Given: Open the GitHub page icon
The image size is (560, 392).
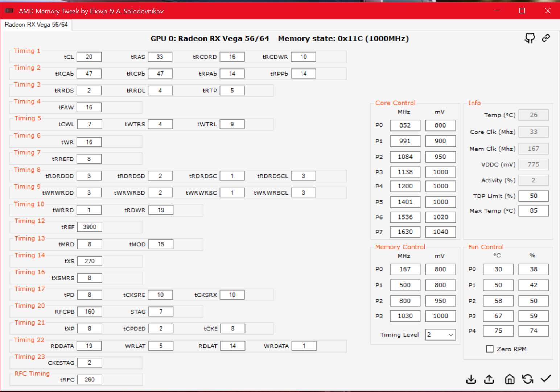Looking at the screenshot, I should click(x=530, y=38).
